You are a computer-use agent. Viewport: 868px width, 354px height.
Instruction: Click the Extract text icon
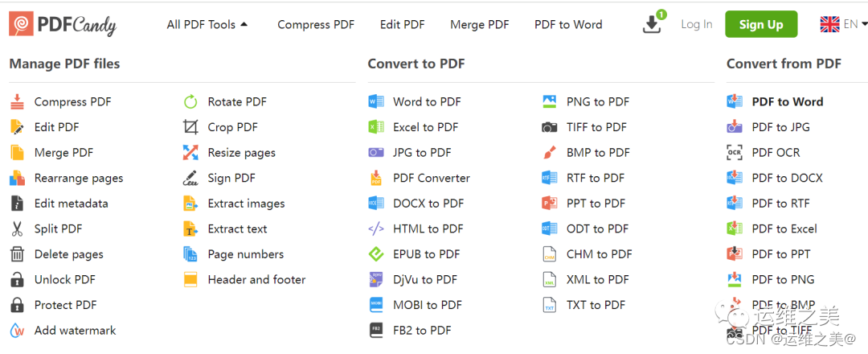point(190,229)
